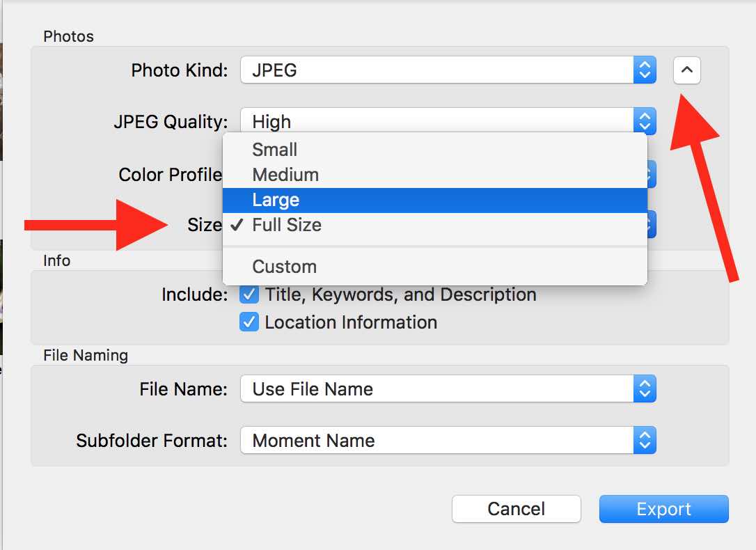This screenshot has height=550, width=756.
Task: Click the File Name dropdown arrow icon
Action: [x=645, y=389]
